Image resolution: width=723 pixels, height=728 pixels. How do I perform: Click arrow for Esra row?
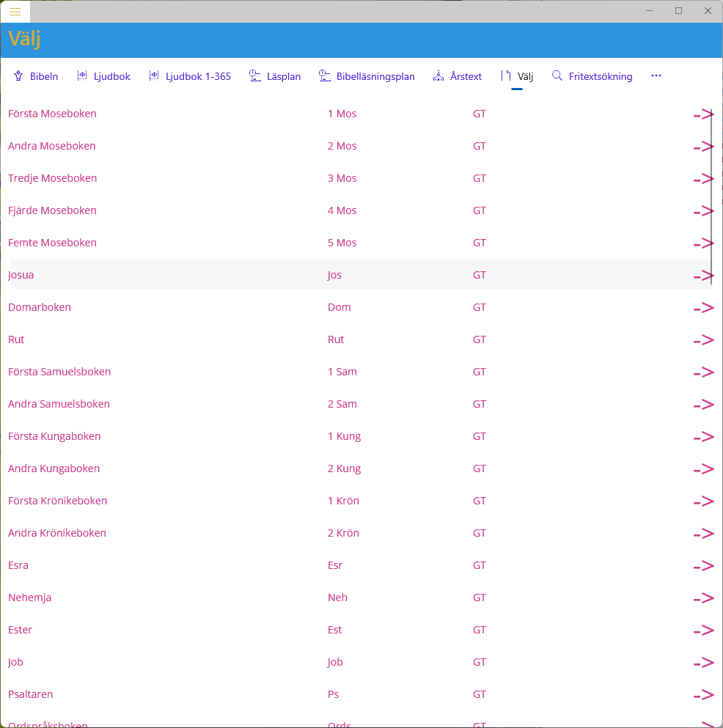703,566
